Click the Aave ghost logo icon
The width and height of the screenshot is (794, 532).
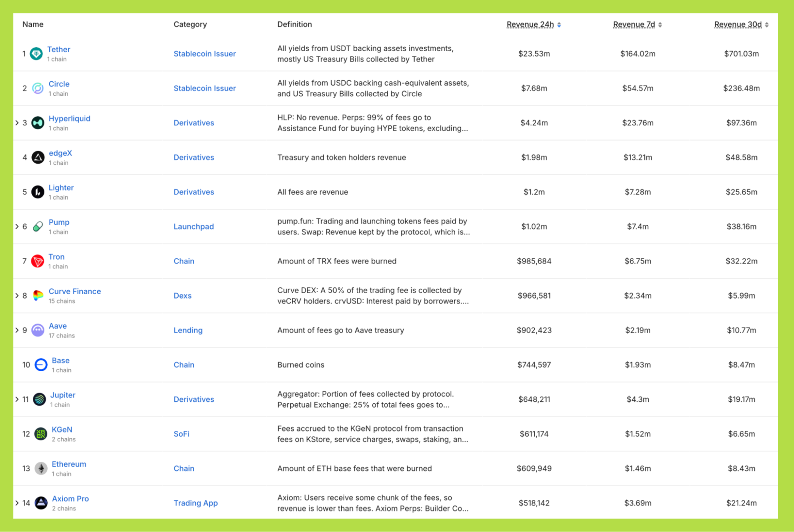38,330
